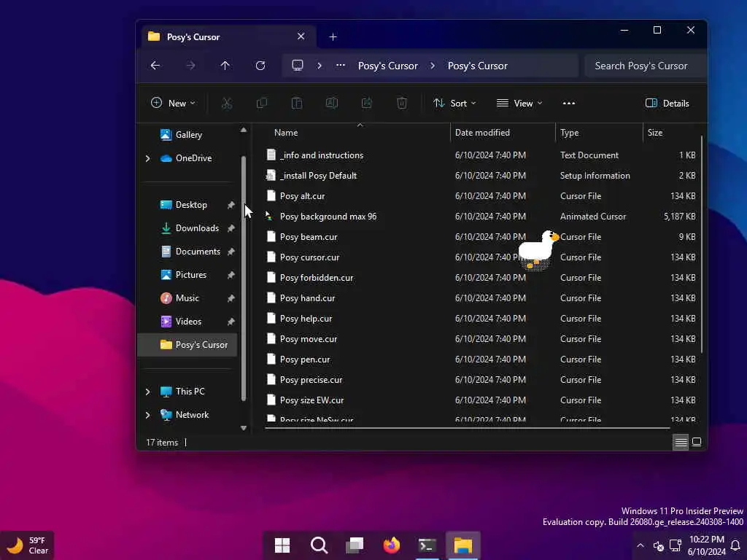This screenshot has height=560, width=747.
Task: Select Posy's Cursor folder in sidebar
Action: click(187, 345)
